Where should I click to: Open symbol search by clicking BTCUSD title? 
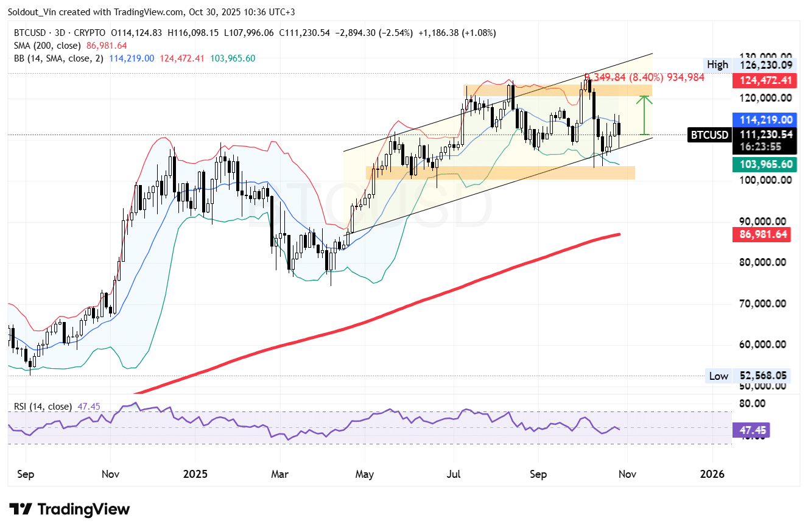tap(30, 33)
